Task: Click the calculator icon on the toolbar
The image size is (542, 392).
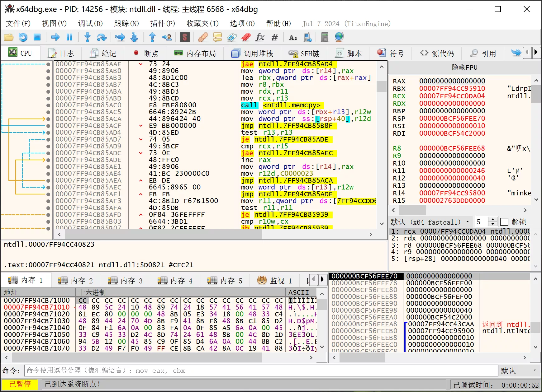Action: pyautogui.click(x=325, y=37)
